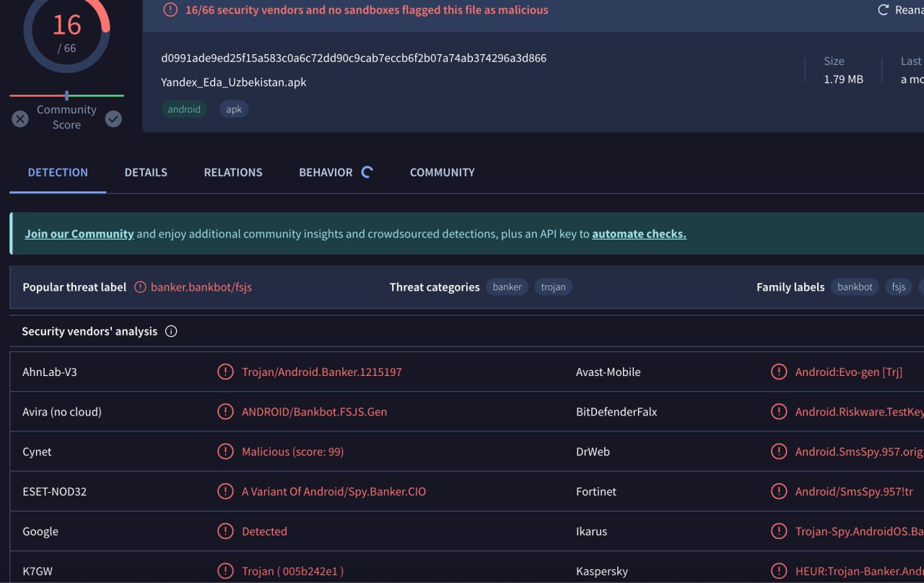Click the alert icon in the BitDefenderFalx row

(779, 411)
